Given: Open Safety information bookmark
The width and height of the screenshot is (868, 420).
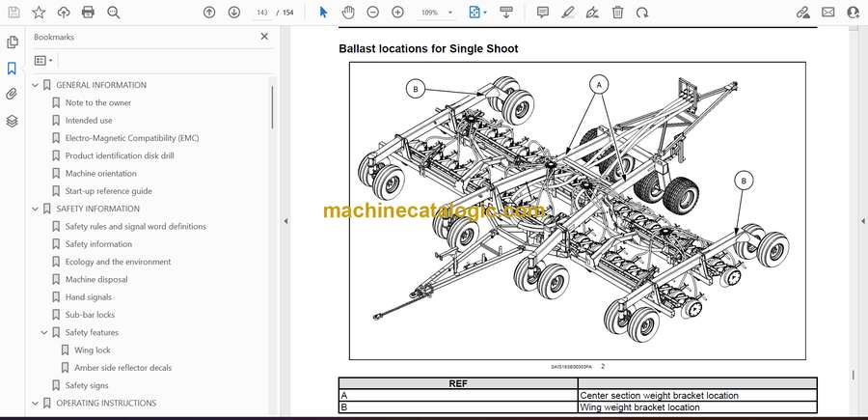Looking at the screenshot, I should coord(98,244).
